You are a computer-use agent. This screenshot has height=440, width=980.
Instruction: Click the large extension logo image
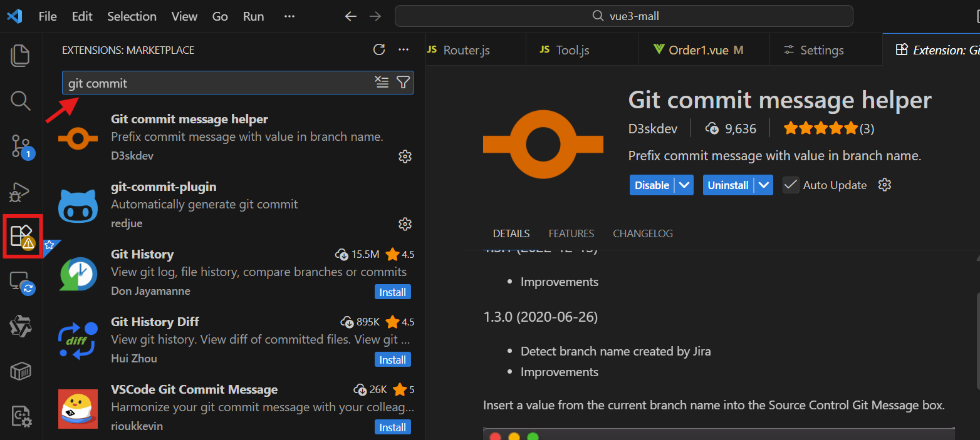click(543, 145)
